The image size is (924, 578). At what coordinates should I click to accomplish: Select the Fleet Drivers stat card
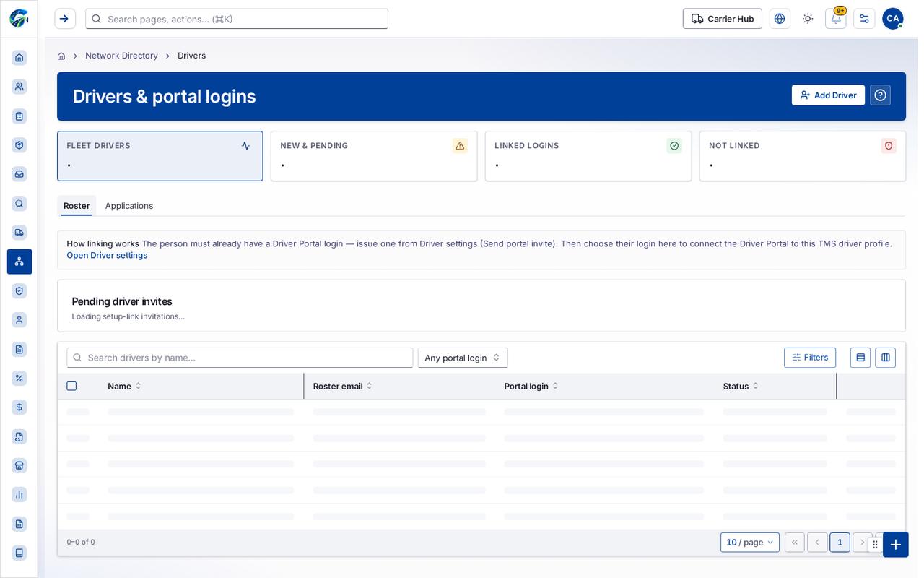[160, 156]
